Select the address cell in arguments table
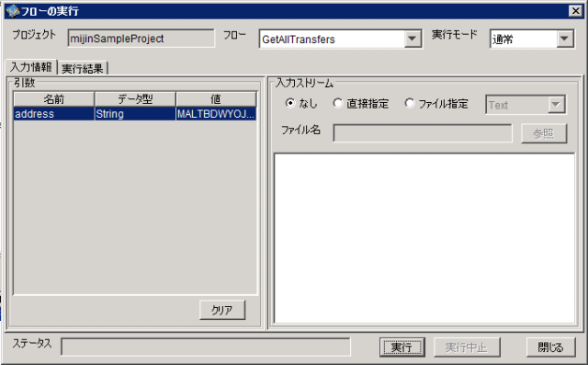 (x=54, y=114)
